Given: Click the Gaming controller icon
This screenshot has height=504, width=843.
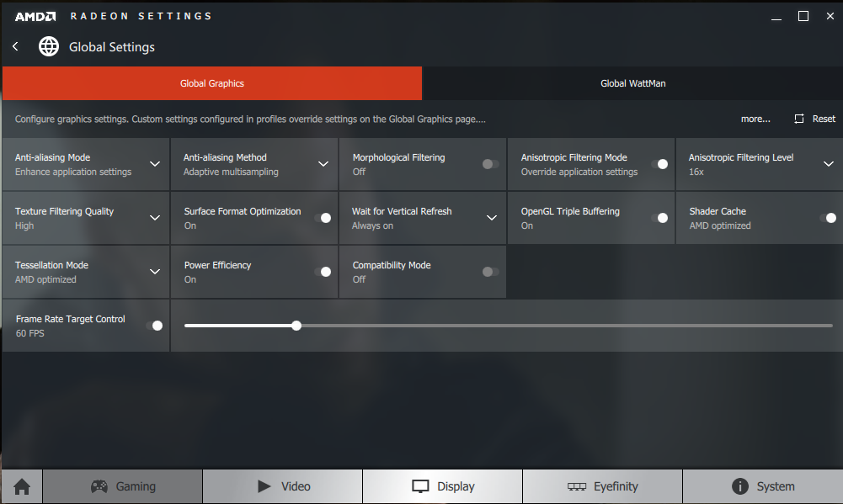Looking at the screenshot, I should tap(99, 486).
